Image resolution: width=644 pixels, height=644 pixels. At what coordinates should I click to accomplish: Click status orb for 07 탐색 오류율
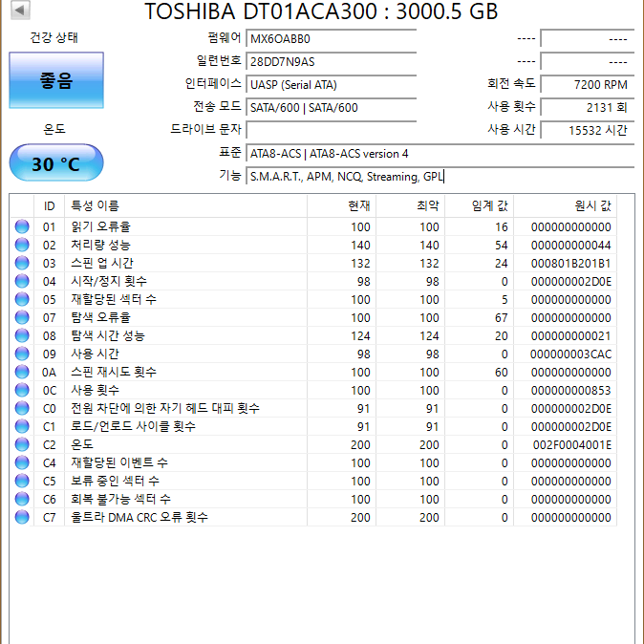click(22, 317)
